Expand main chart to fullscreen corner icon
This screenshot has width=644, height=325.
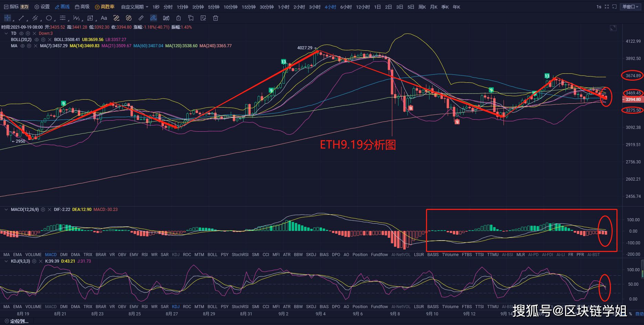tap(613, 28)
